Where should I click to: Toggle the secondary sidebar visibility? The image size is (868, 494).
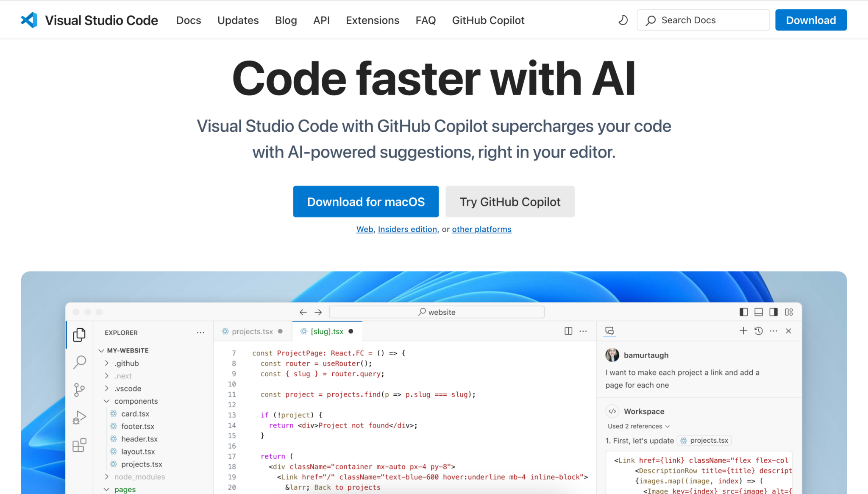coord(773,312)
